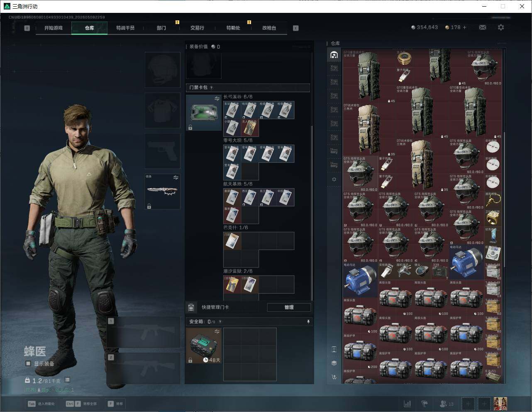Open the stats bar chart icon

408,404
